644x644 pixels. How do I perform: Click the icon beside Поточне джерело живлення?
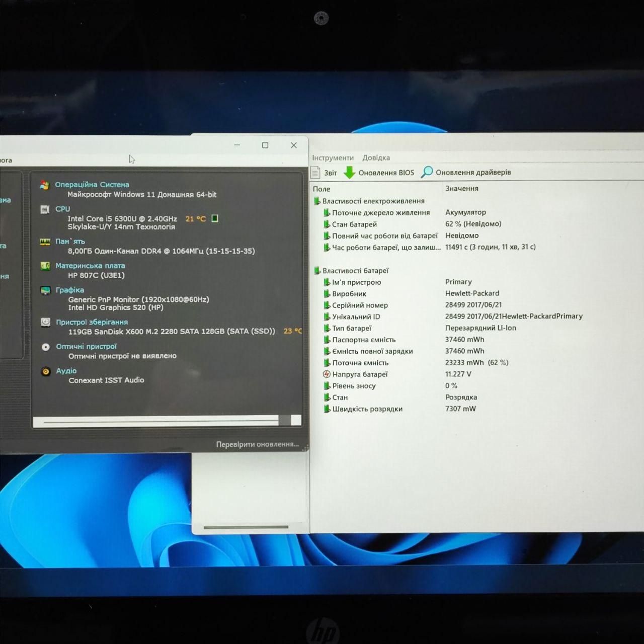(x=327, y=213)
